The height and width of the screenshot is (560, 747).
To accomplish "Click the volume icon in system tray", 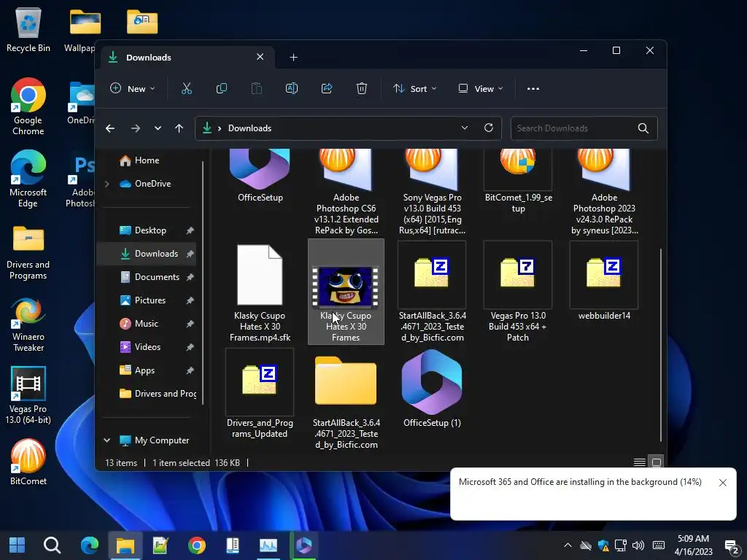I will (638, 545).
